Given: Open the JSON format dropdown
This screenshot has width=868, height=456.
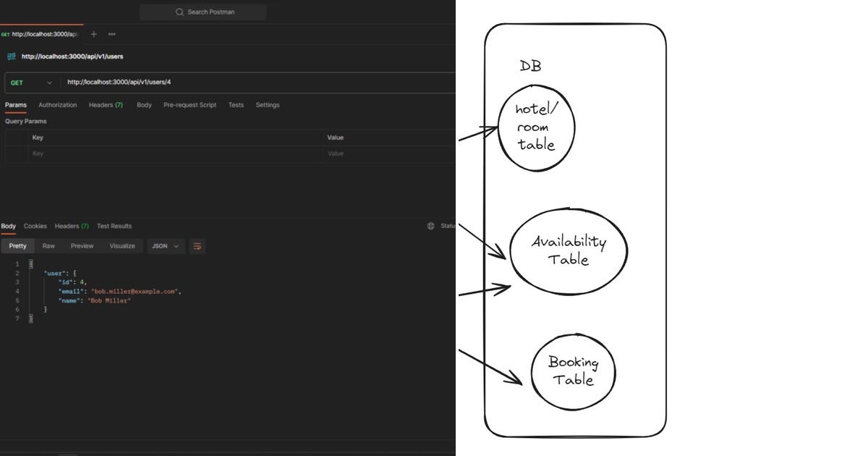Looking at the screenshot, I should (165, 246).
